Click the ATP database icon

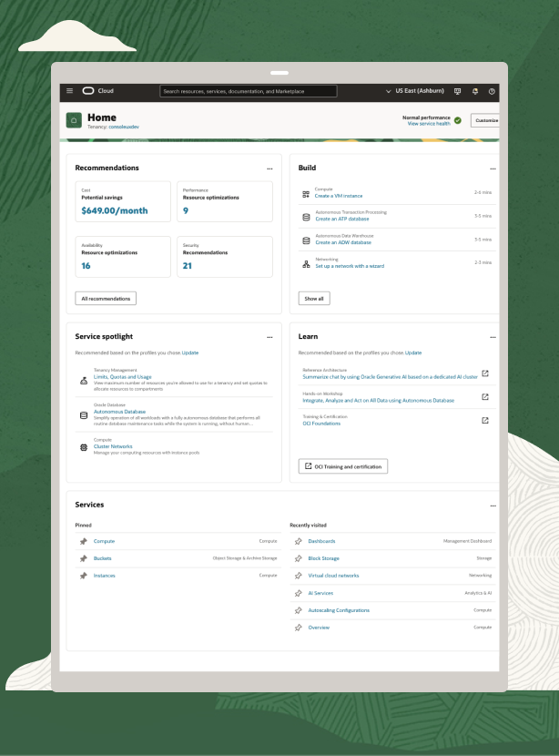pyautogui.click(x=306, y=217)
